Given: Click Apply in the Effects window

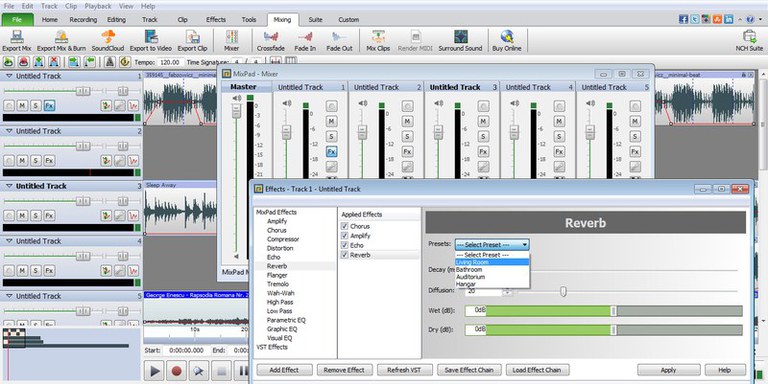Looking at the screenshot, I should 669,370.
